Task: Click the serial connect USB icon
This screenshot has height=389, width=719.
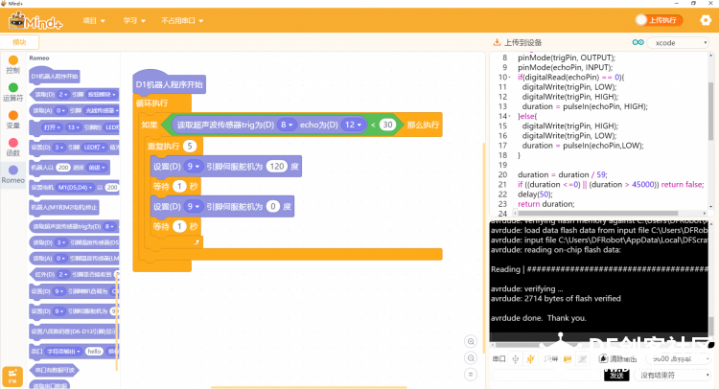Action: 515,359
